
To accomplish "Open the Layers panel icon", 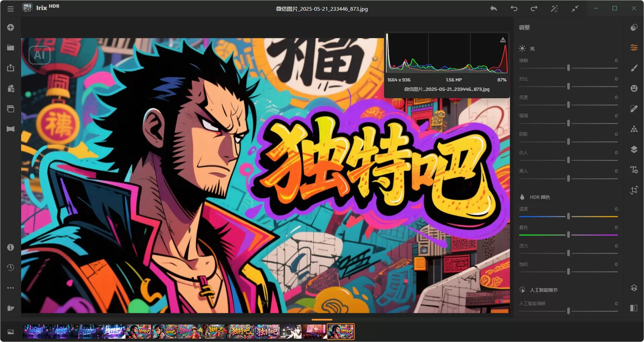I will tap(634, 150).
